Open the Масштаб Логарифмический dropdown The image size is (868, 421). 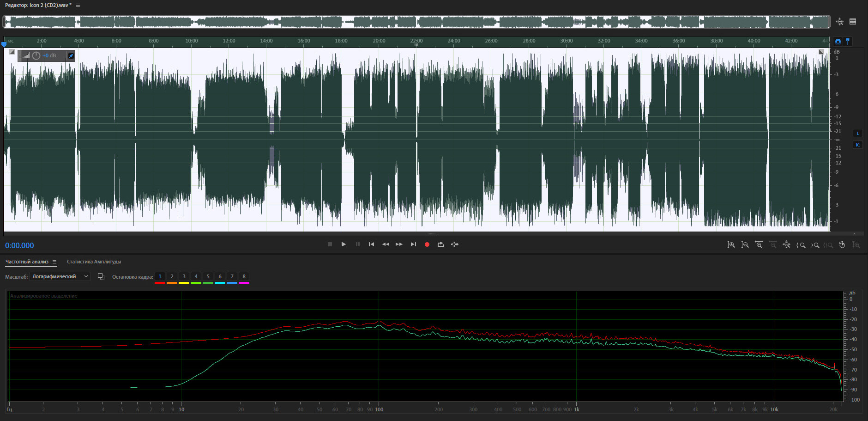click(60, 276)
